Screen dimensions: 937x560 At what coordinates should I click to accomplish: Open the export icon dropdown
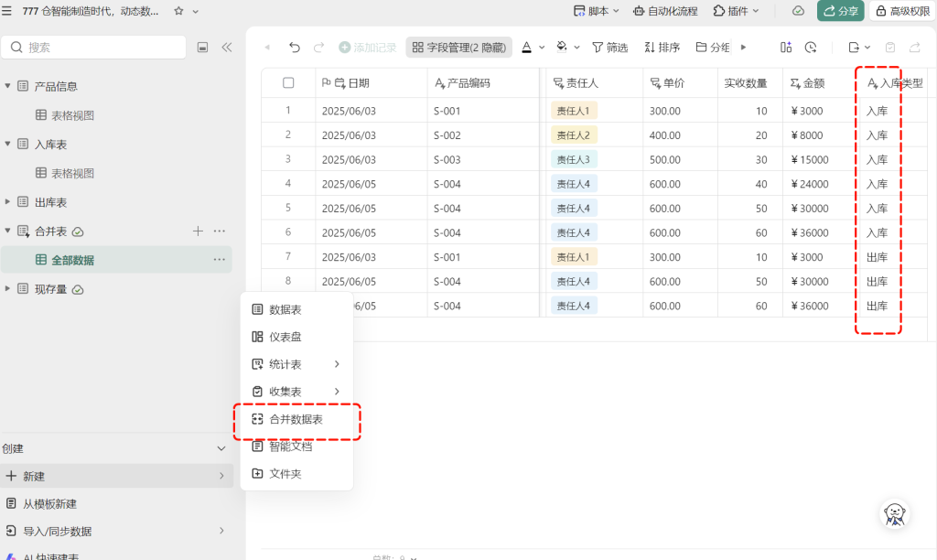(858, 48)
